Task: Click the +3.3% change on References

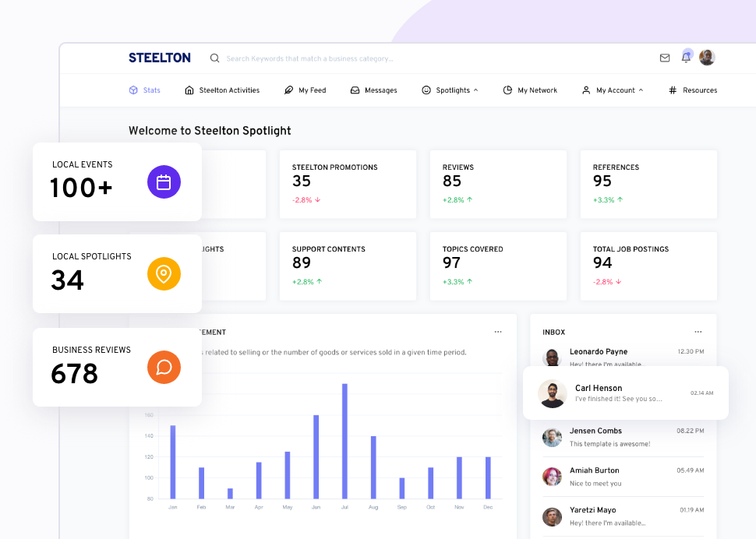Action: click(x=608, y=200)
